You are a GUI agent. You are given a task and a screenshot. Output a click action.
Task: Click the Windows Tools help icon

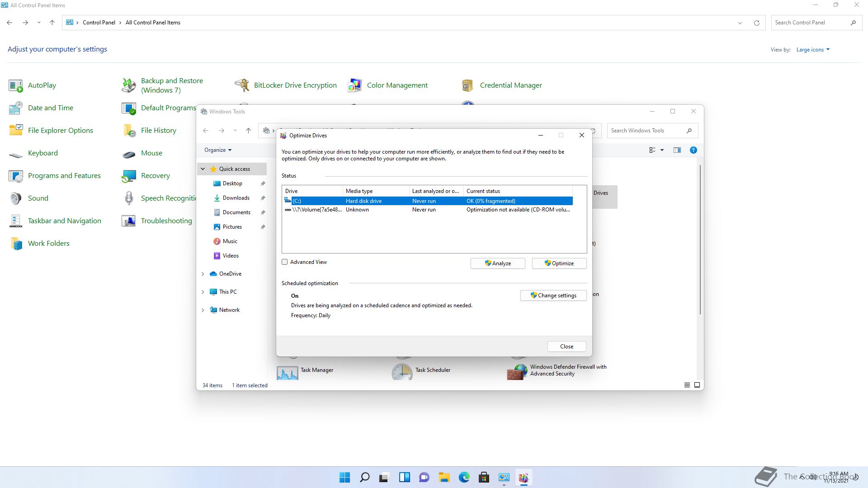693,150
